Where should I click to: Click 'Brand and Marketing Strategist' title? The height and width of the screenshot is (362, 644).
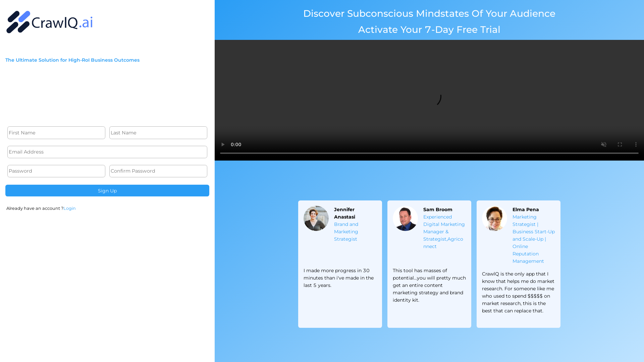coord(346,232)
